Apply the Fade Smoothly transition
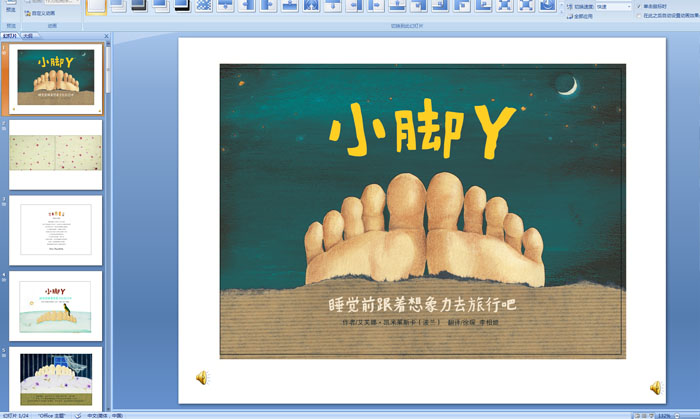 [x=118, y=5]
